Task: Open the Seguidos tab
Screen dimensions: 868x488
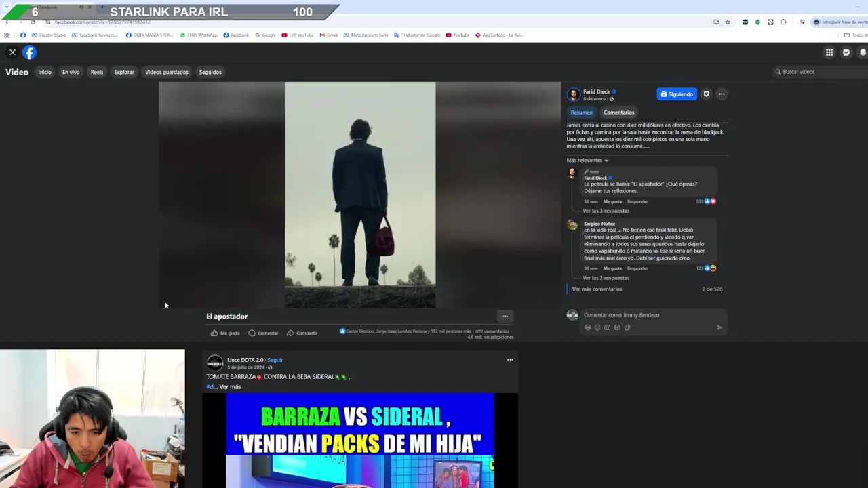Action: click(x=210, y=72)
